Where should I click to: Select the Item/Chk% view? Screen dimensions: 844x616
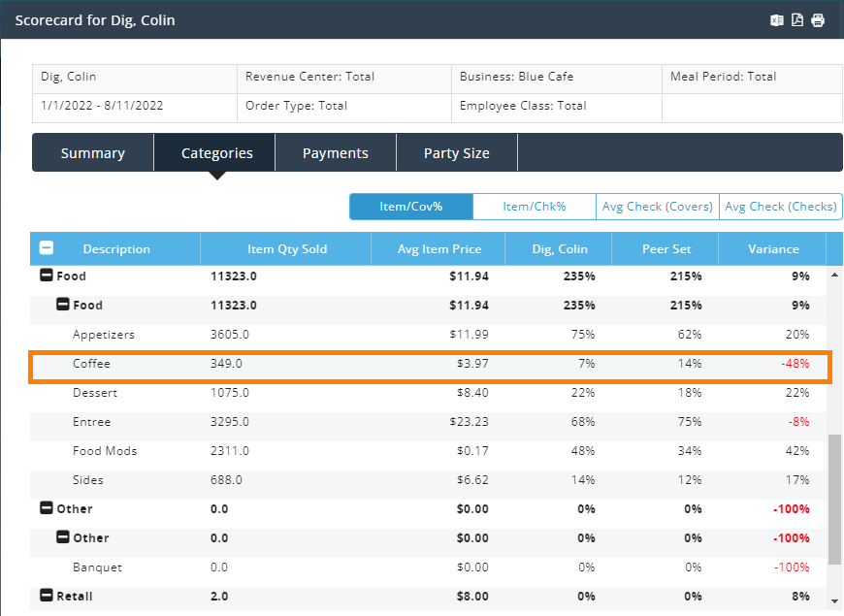(x=534, y=207)
